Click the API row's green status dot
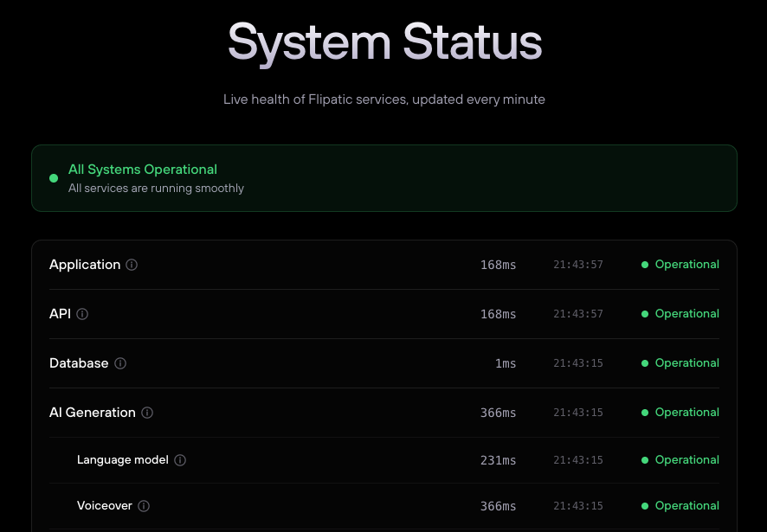Image resolution: width=767 pixels, height=532 pixels. [x=645, y=314]
